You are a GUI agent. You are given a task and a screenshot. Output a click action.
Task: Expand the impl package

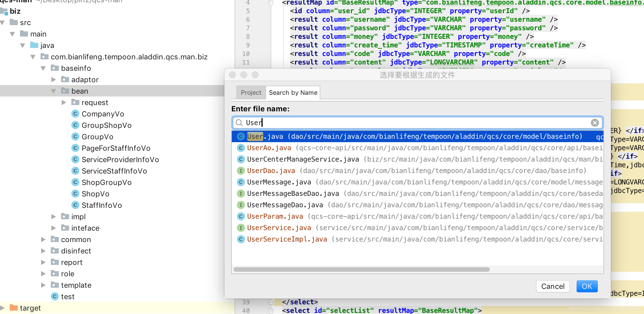click(x=53, y=217)
